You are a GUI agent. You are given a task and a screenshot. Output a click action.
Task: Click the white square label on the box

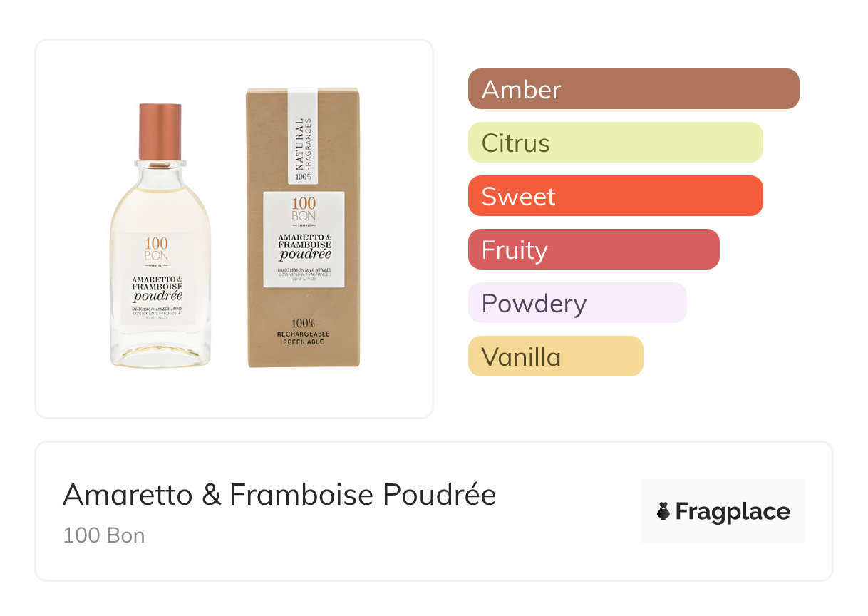point(304,240)
